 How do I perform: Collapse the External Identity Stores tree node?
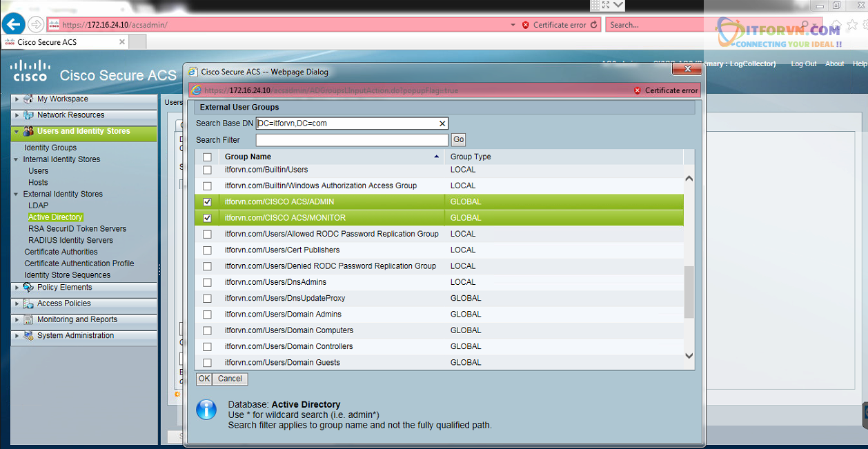click(17, 194)
